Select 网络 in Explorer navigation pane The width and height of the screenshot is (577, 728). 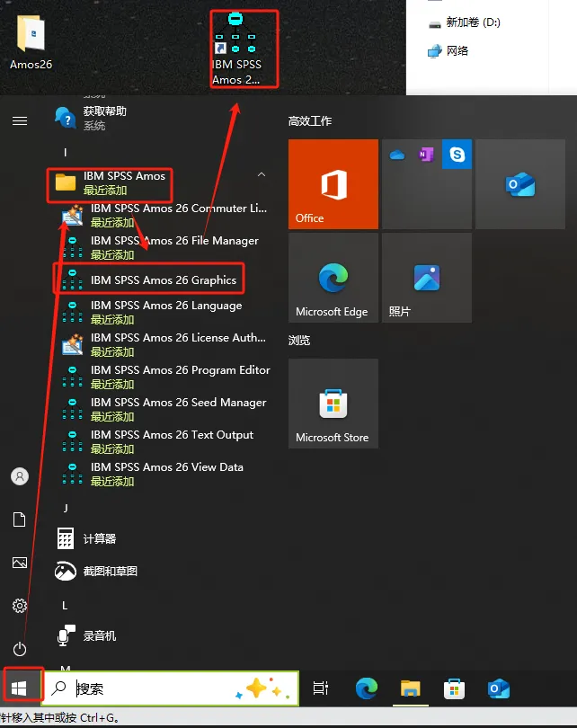(x=448, y=50)
